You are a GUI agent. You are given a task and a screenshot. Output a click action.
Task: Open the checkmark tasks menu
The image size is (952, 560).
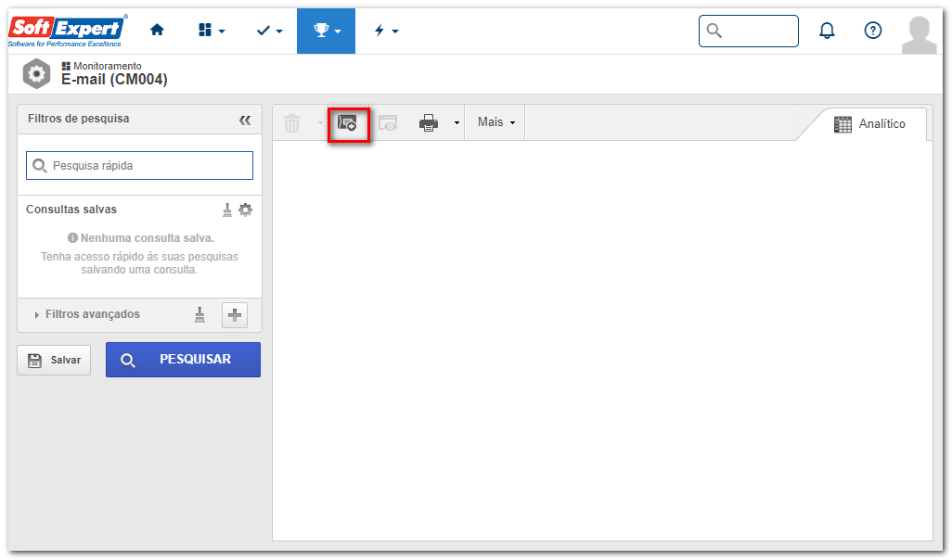[269, 31]
